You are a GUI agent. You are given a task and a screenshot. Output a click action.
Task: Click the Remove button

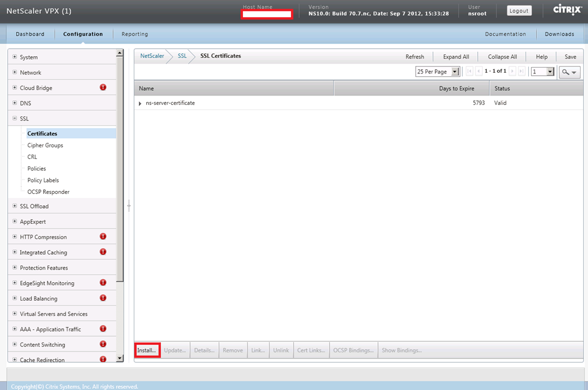click(233, 350)
